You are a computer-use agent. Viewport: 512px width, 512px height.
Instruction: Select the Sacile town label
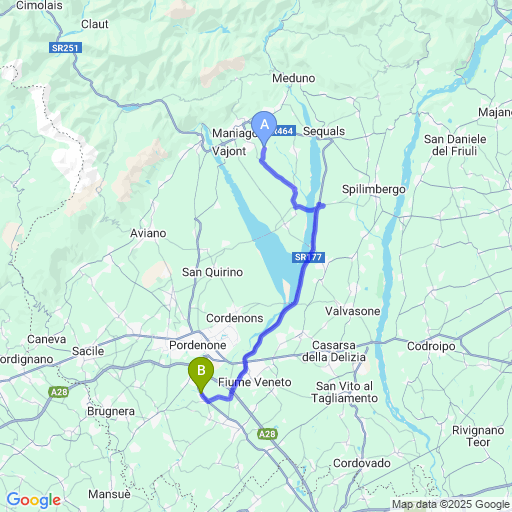[x=88, y=351]
